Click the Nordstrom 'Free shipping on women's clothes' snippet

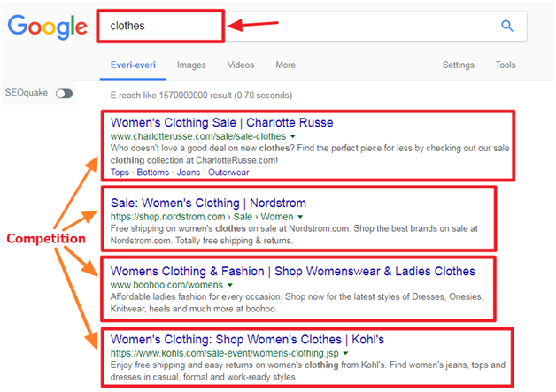click(294, 234)
